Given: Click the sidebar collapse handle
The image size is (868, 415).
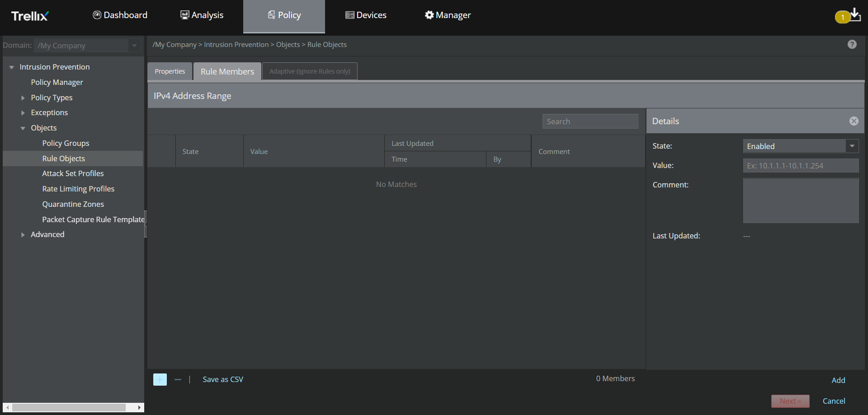Looking at the screenshot, I should coord(146,224).
